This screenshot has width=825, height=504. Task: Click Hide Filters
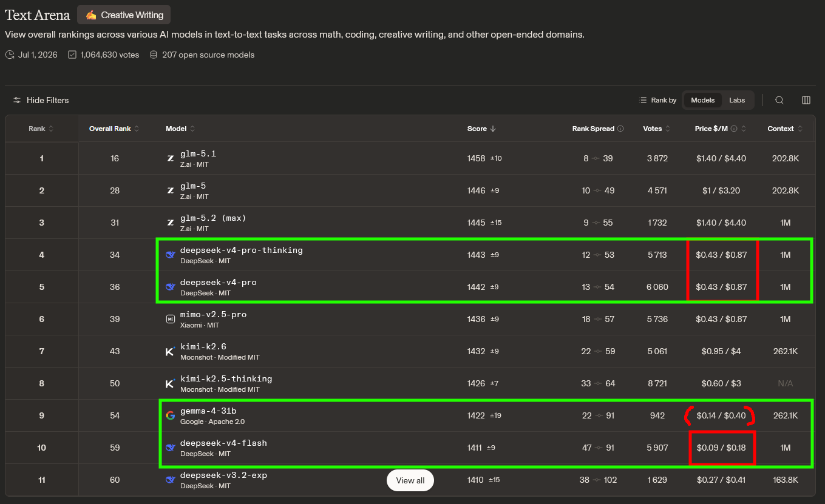pos(41,100)
